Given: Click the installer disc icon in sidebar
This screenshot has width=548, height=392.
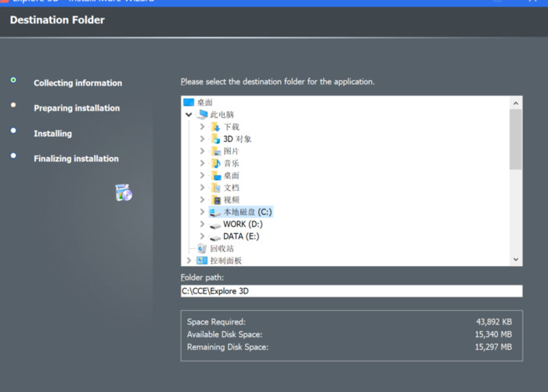Looking at the screenshot, I should click(124, 192).
